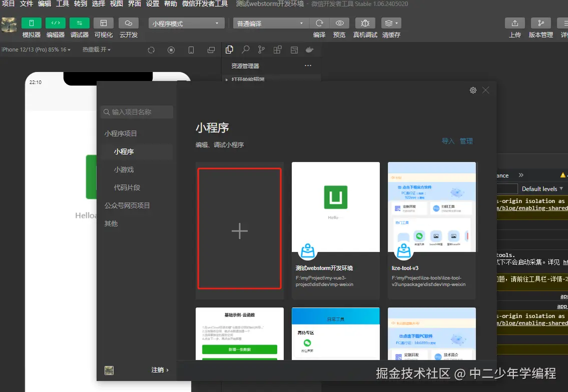Screen dimensions: 568x392
Task: Open the settings gear in project dialog
Action: coord(473,90)
